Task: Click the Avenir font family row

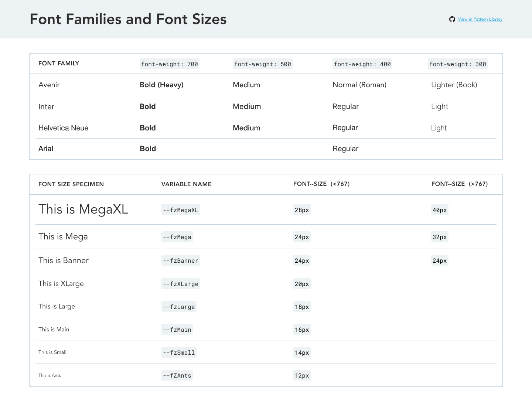Action: (49, 85)
